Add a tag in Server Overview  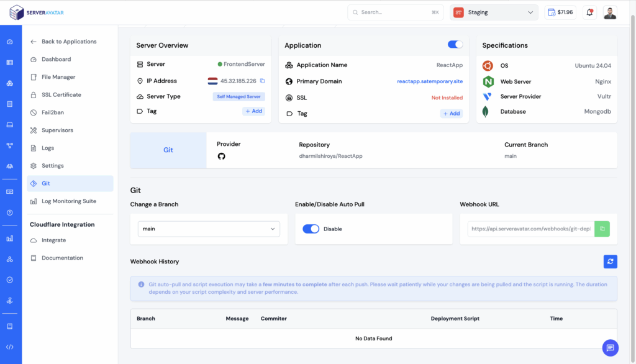click(x=253, y=111)
